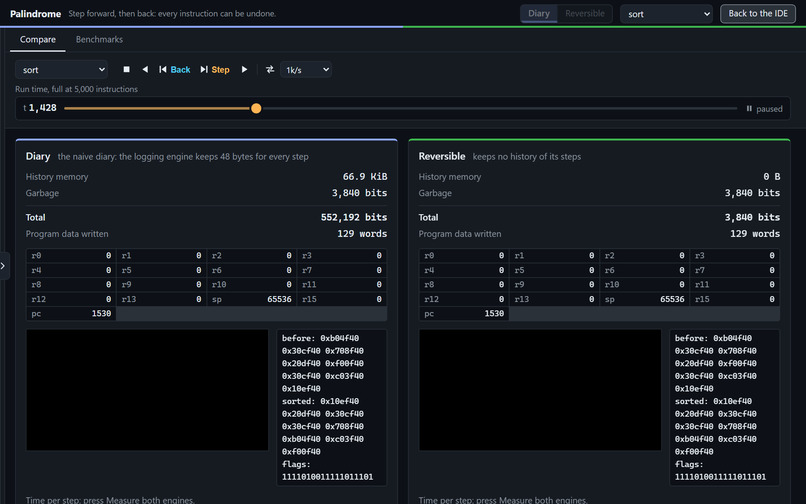Click the Reversible Total 3,840 bits value
This screenshot has width=806, height=504.
click(752, 217)
